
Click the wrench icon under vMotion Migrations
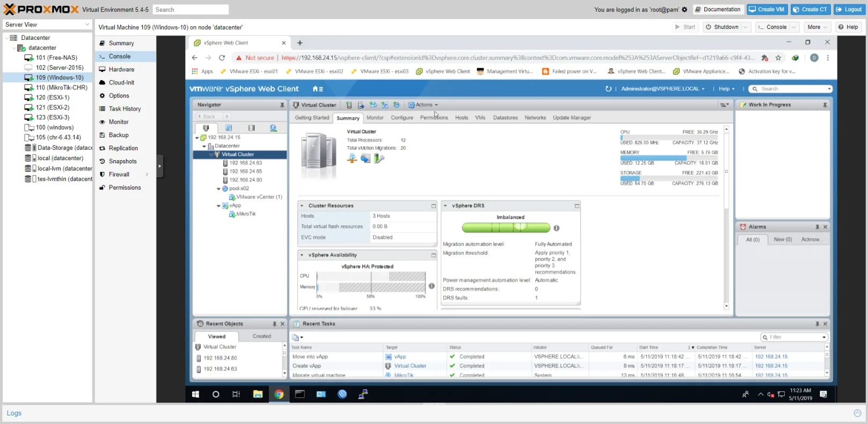pyautogui.click(x=379, y=158)
